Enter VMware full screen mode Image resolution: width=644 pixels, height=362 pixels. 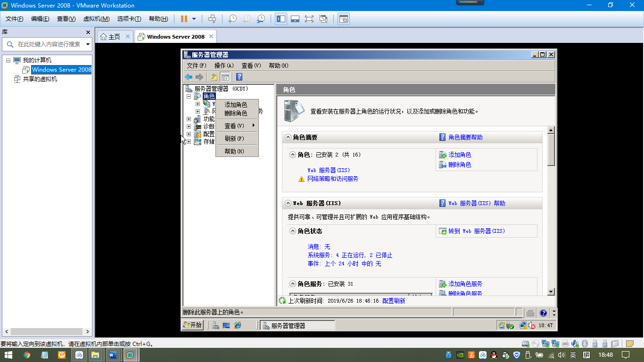pos(309,19)
